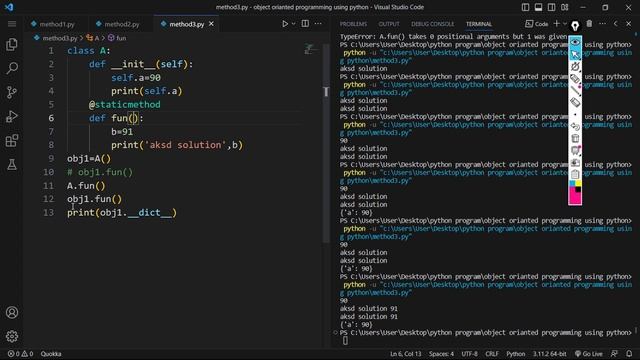Viewport: 640px width, 360px height.
Task: Open notifications bell in status bar
Action: point(629,354)
